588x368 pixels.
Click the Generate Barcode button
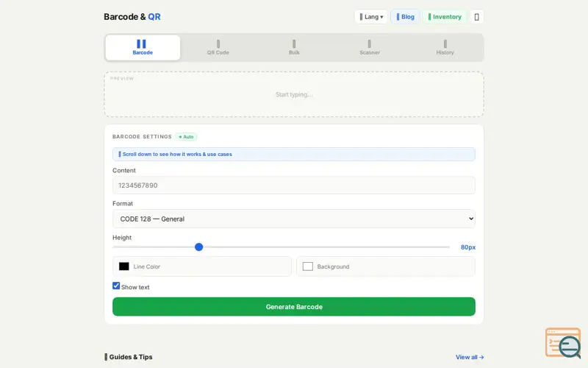tap(293, 307)
